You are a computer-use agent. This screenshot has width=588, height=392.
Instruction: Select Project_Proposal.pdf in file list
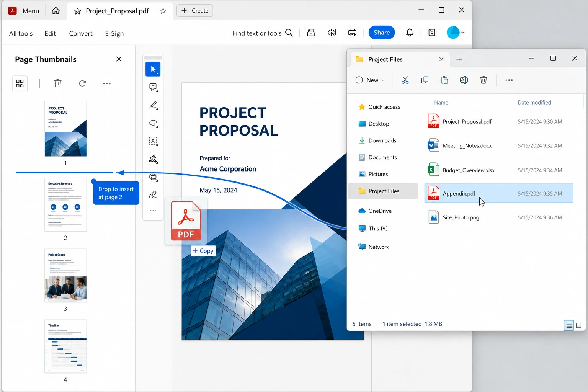coord(498,122)
